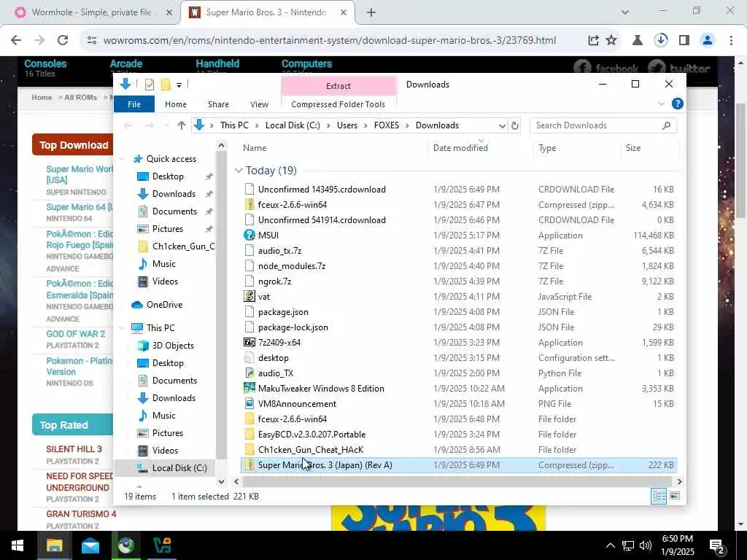Go up one folder level arrow
Image resolution: width=747 pixels, height=560 pixels.
[181, 125]
